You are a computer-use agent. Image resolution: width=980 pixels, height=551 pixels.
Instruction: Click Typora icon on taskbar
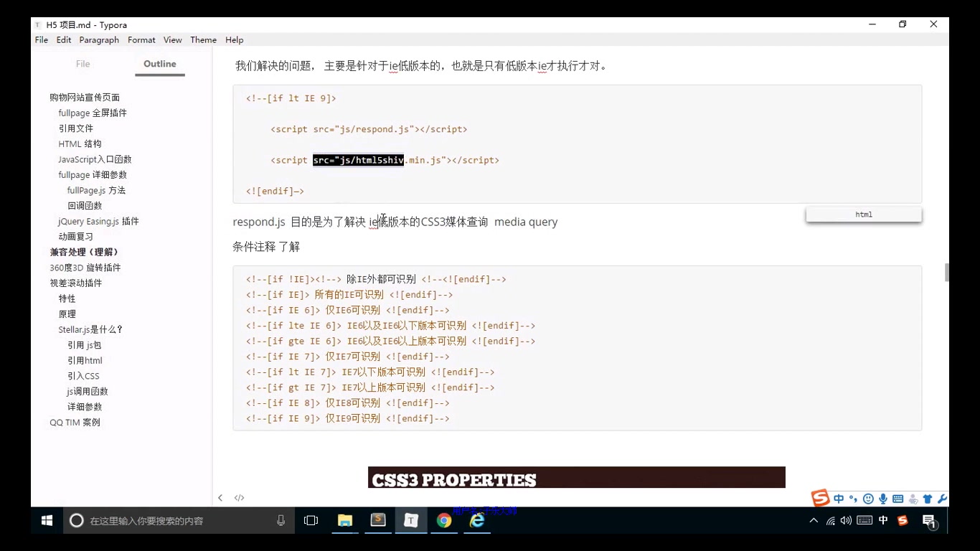pos(411,521)
